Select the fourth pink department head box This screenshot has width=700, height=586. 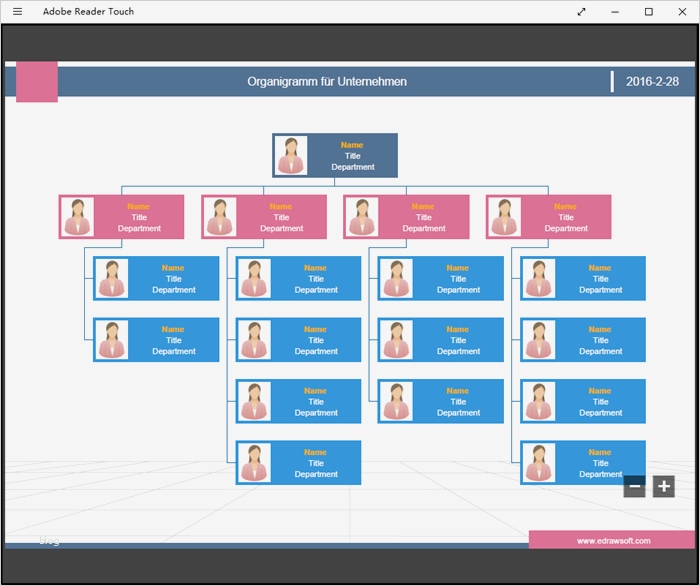click(548, 217)
